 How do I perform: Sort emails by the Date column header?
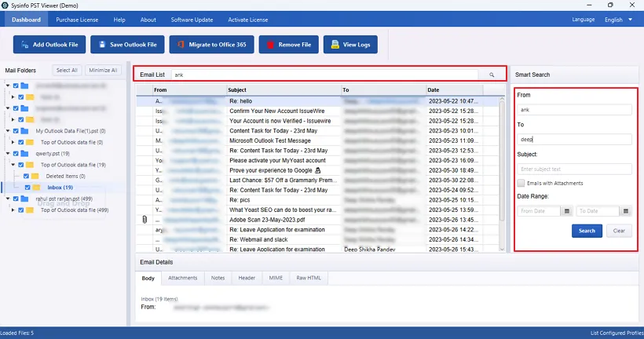coord(455,90)
